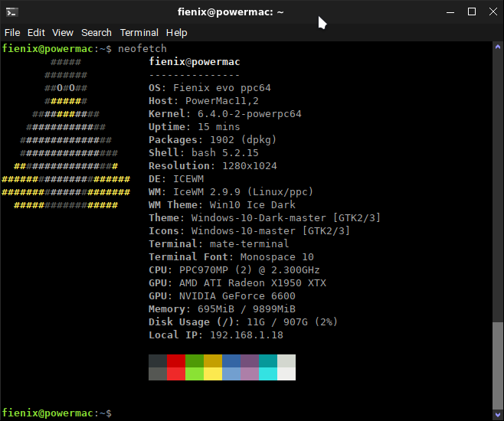Click the 'Shell: bash 5.2.15' line

tap(204, 153)
